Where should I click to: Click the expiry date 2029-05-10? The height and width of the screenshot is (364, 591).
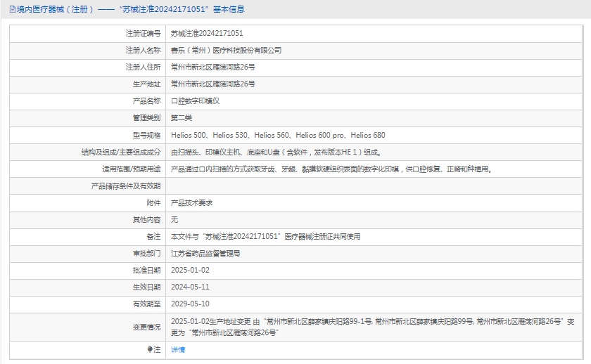[x=190, y=304]
